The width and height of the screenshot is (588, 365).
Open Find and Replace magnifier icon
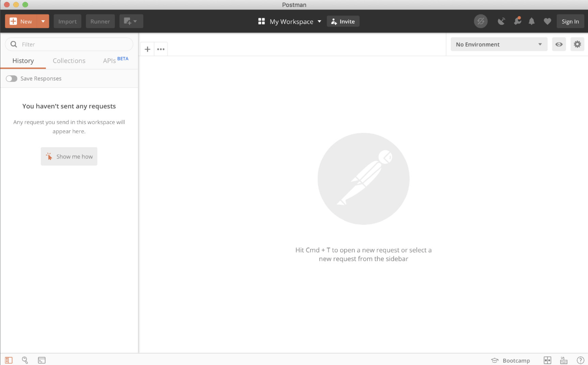25,360
